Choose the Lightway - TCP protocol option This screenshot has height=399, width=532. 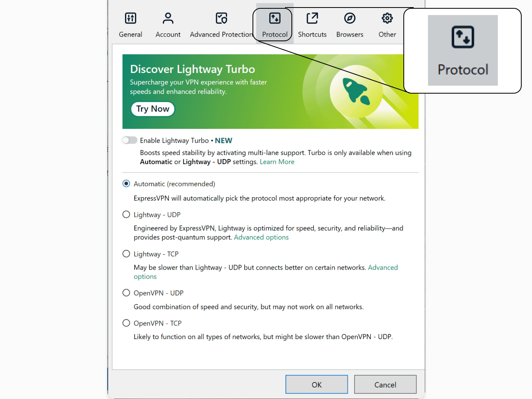126,254
